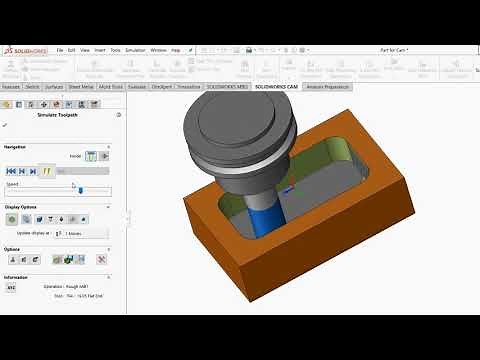Viewport: 480px width, 360px height.
Task: Click the green-blue compare icon in Options
Action: point(69,259)
